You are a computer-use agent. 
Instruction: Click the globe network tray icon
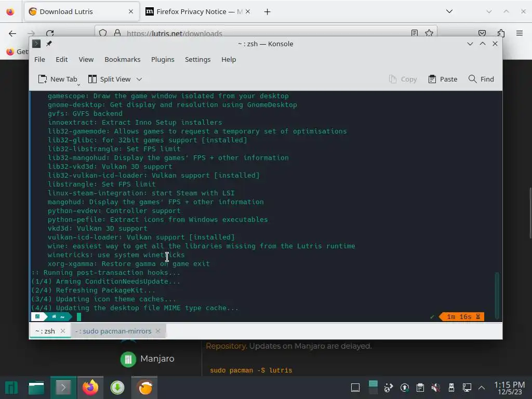click(x=389, y=388)
